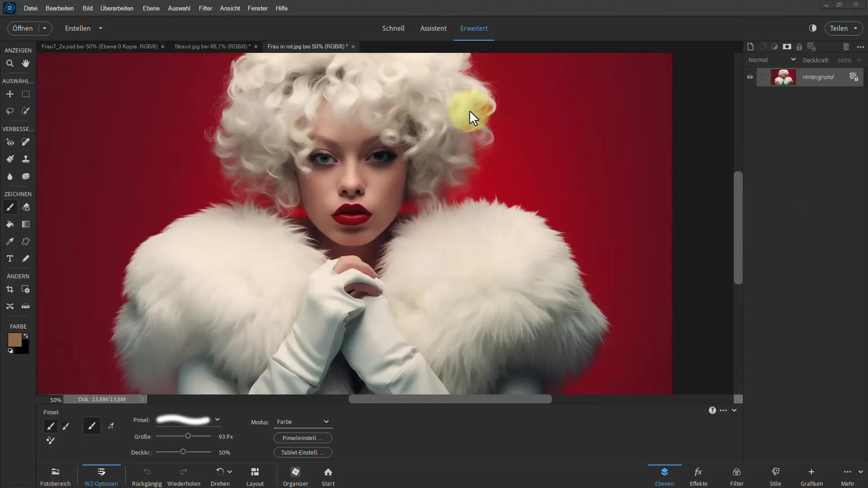Expand the Drehen rotation arrow
868x488 pixels.
pos(230,472)
